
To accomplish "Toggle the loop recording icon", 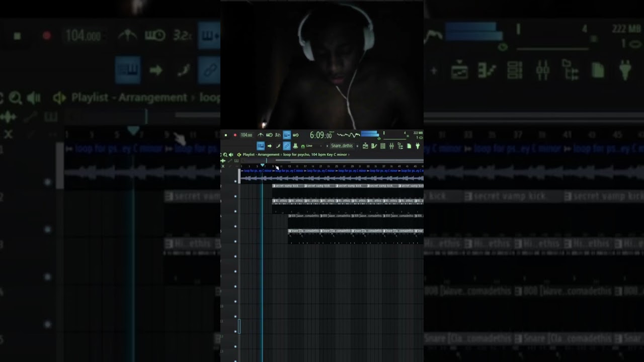I will [x=295, y=135].
